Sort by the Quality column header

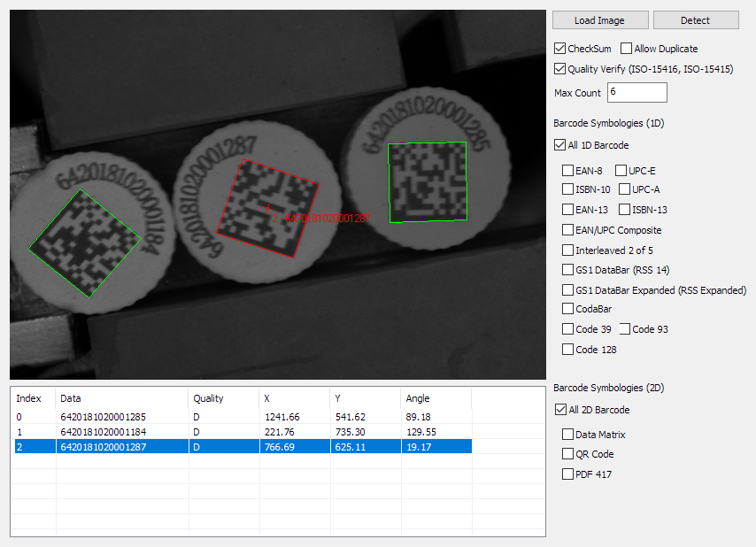pos(224,398)
